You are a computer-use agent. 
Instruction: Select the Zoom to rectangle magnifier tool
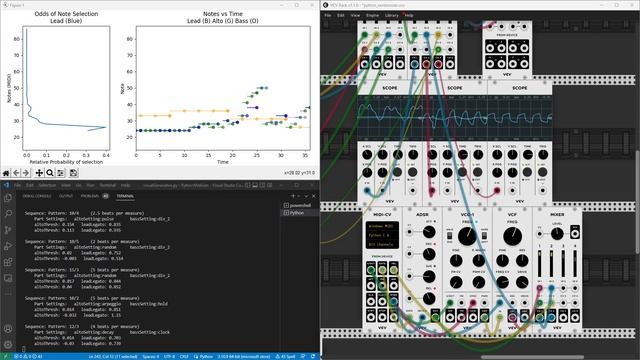click(x=50, y=173)
